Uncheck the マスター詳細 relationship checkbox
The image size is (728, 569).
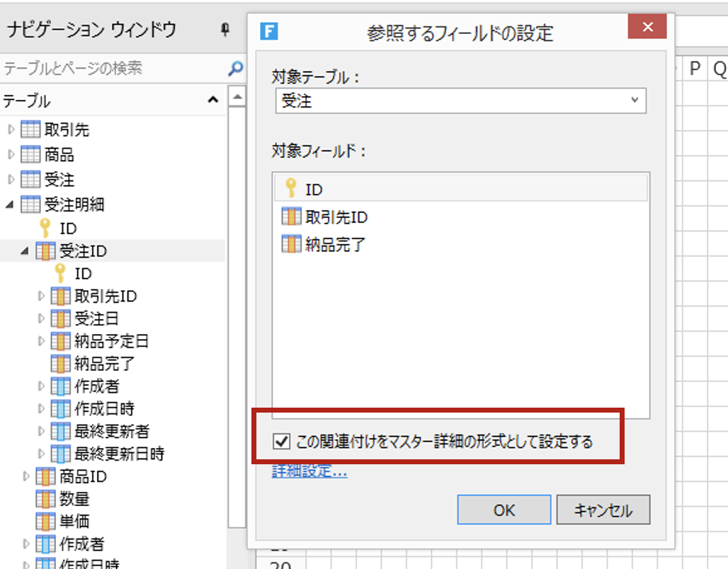[281, 441]
